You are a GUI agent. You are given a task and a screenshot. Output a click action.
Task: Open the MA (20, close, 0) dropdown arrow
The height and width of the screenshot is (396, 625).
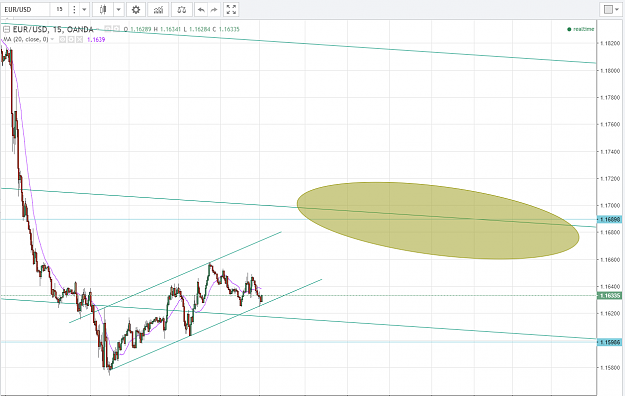click(x=52, y=39)
